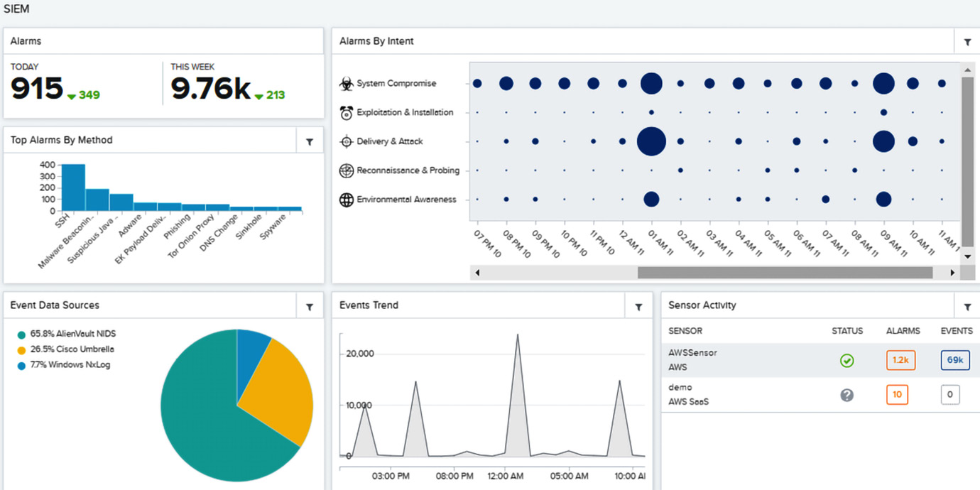
Task: Toggle AlienVault NIDS legend entry
Action: (x=66, y=334)
